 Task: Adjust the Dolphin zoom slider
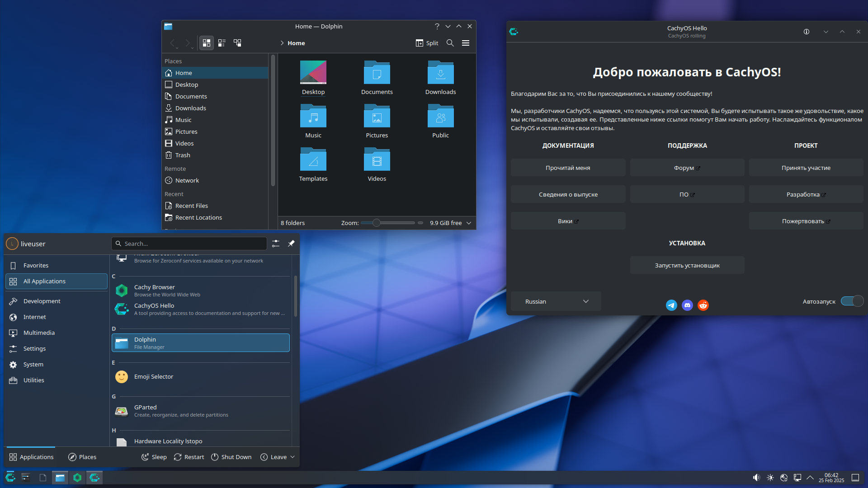click(376, 223)
